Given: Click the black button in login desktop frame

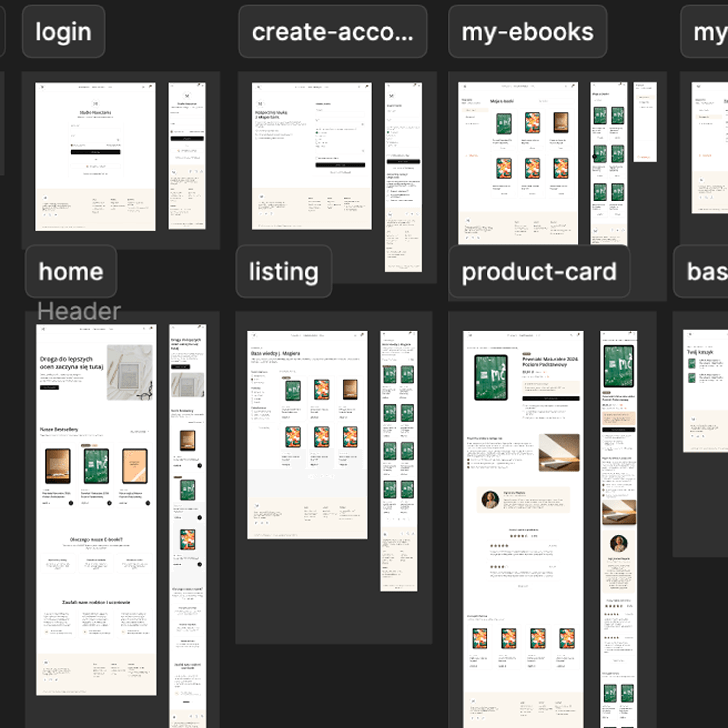Looking at the screenshot, I should [95, 152].
